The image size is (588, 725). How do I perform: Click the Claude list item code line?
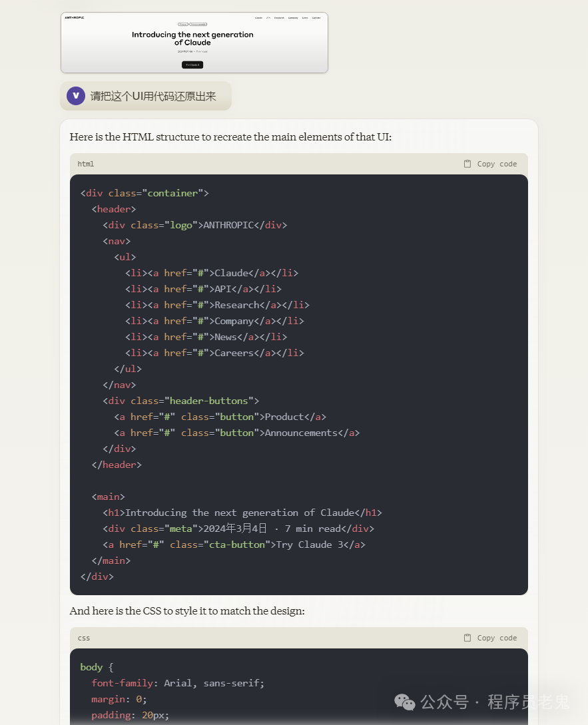tap(211, 273)
